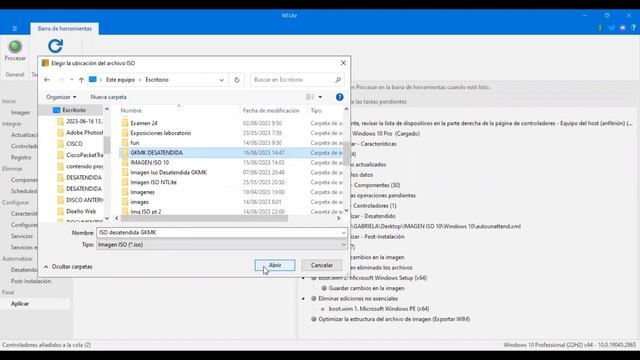Open the Tipo Imagen ISO dropdown
Screen dimensions: 640x360
pyautogui.click(x=343, y=245)
